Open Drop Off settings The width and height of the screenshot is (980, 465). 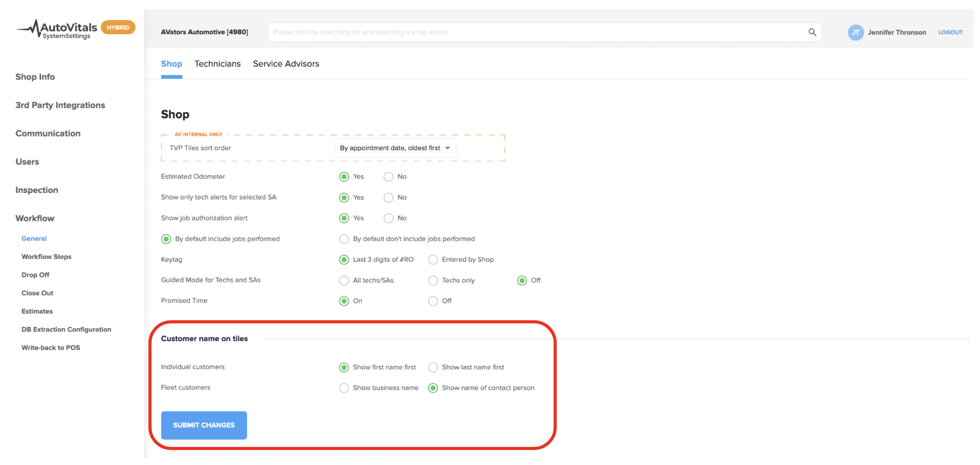(x=35, y=275)
